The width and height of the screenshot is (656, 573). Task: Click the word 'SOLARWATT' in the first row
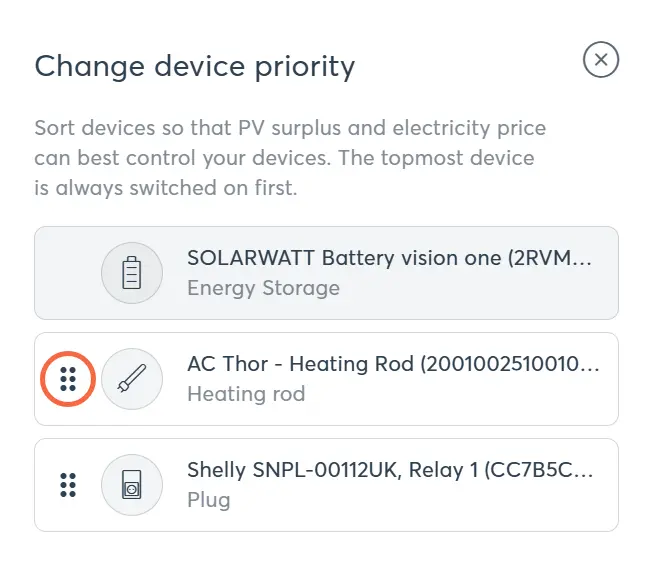pyautogui.click(x=250, y=258)
